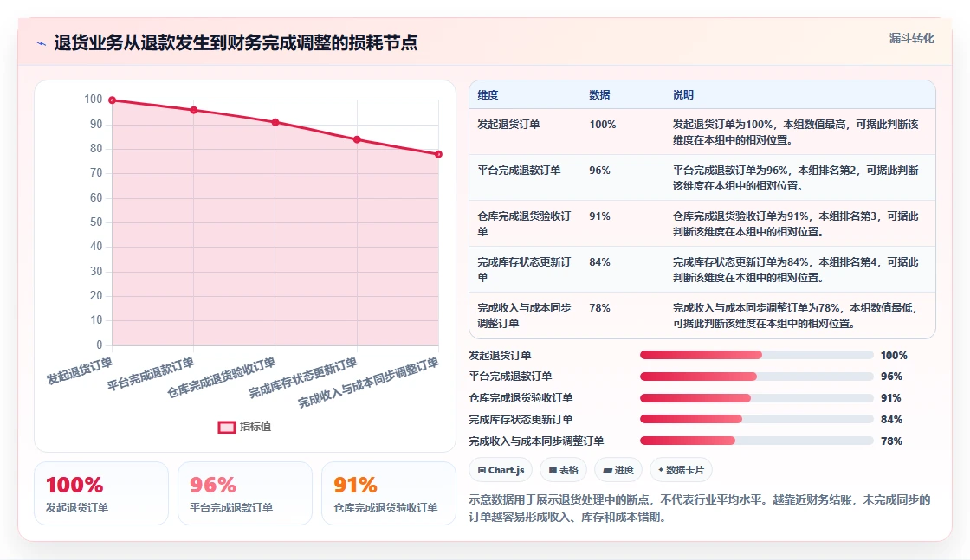Click the 说明 table column header
Image resolution: width=970 pixels, height=560 pixels.
pos(683,95)
